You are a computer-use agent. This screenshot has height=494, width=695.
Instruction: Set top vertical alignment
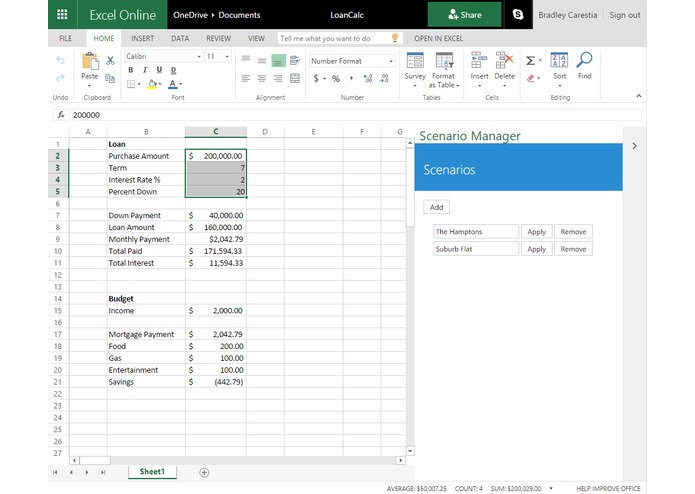click(x=246, y=59)
